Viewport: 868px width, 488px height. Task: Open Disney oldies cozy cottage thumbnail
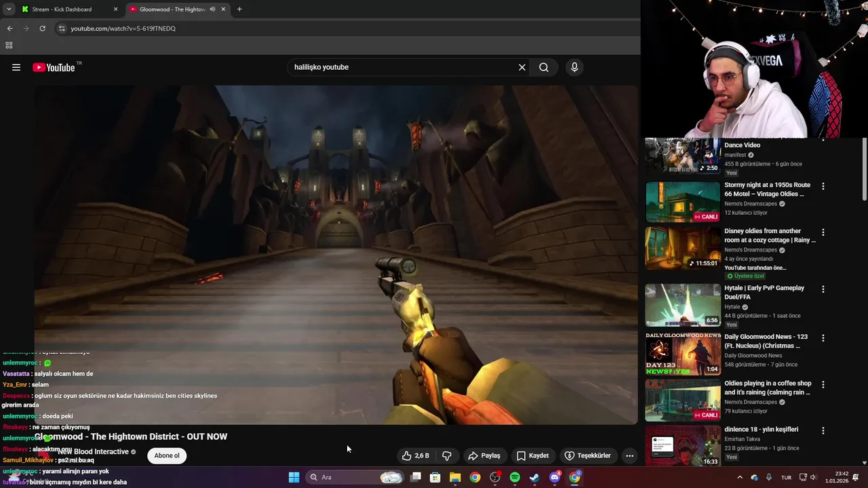(683, 248)
